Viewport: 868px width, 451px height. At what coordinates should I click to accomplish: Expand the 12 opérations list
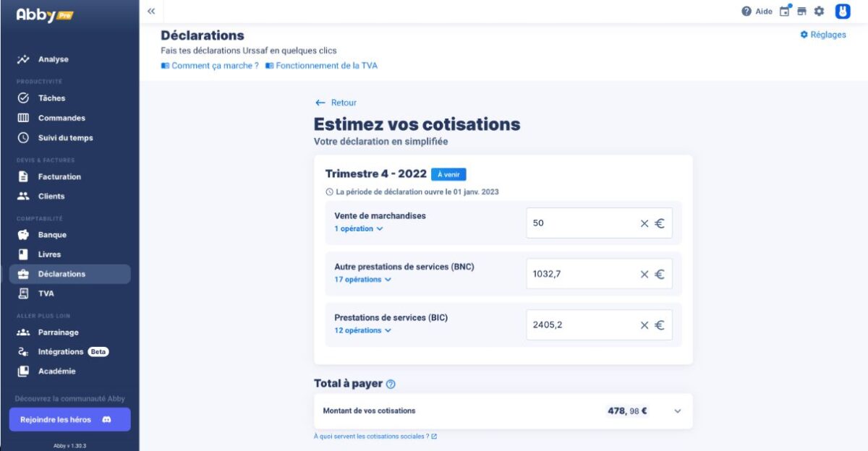362,330
